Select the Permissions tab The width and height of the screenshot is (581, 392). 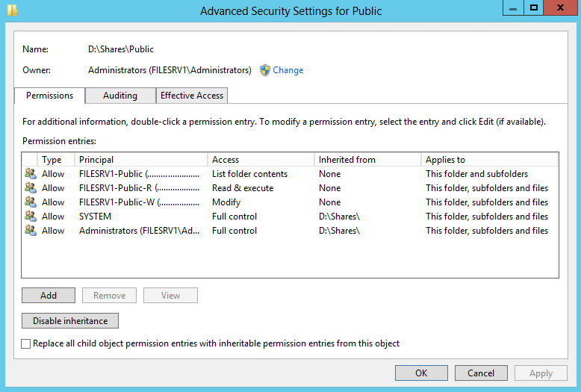[49, 96]
